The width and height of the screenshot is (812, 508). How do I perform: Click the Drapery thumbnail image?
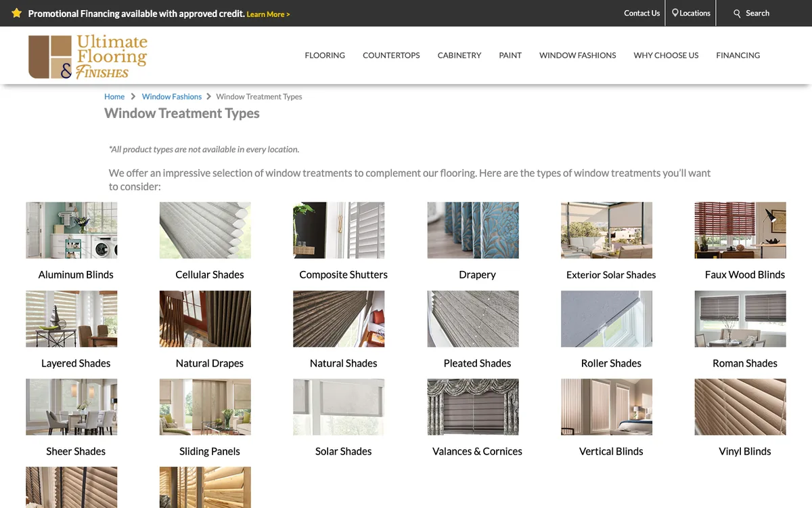coord(473,230)
